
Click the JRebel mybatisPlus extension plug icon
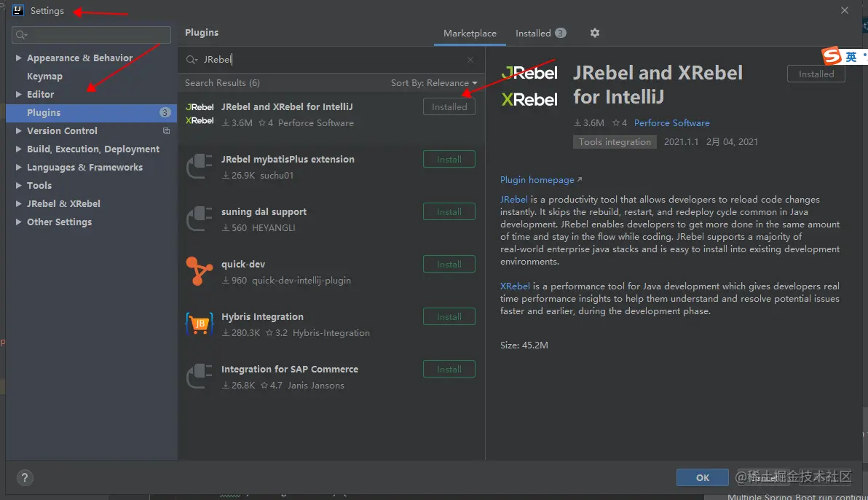pos(200,166)
